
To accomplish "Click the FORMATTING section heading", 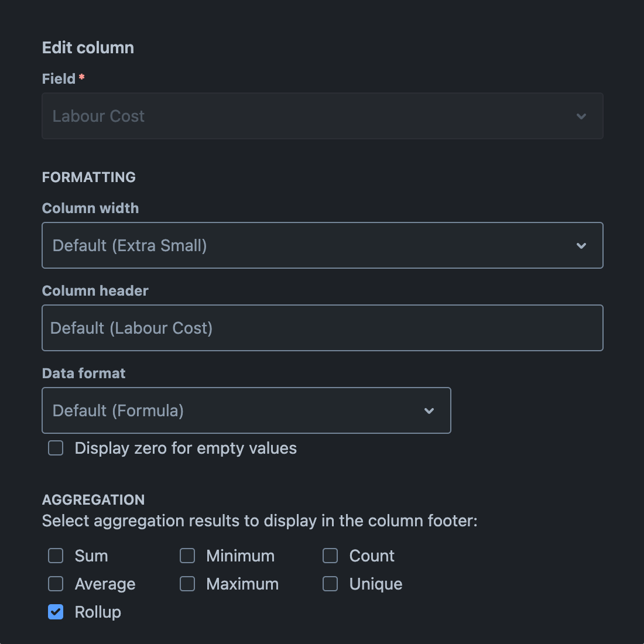I will click(x=88, y=177).
